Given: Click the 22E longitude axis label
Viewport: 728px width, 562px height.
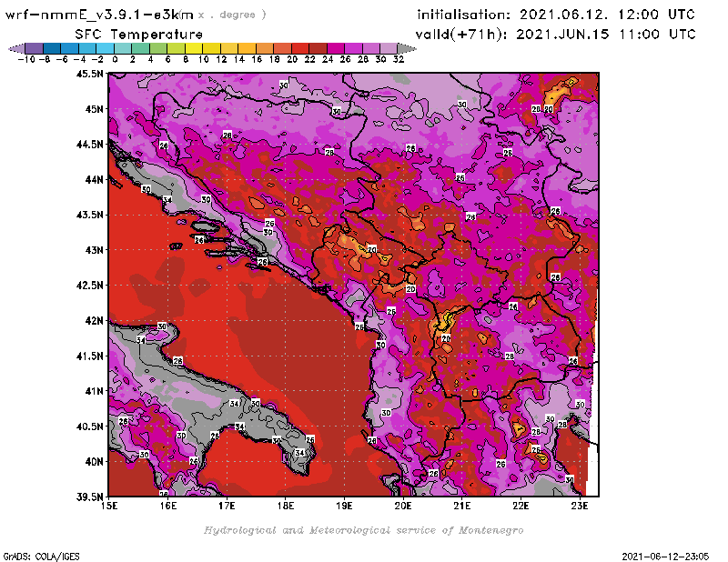Looking at the screenshot, I should click(521, 506).
